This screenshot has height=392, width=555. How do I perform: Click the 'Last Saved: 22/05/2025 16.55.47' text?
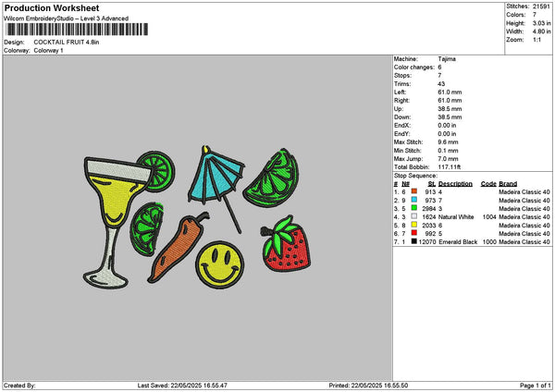(182, 386)
